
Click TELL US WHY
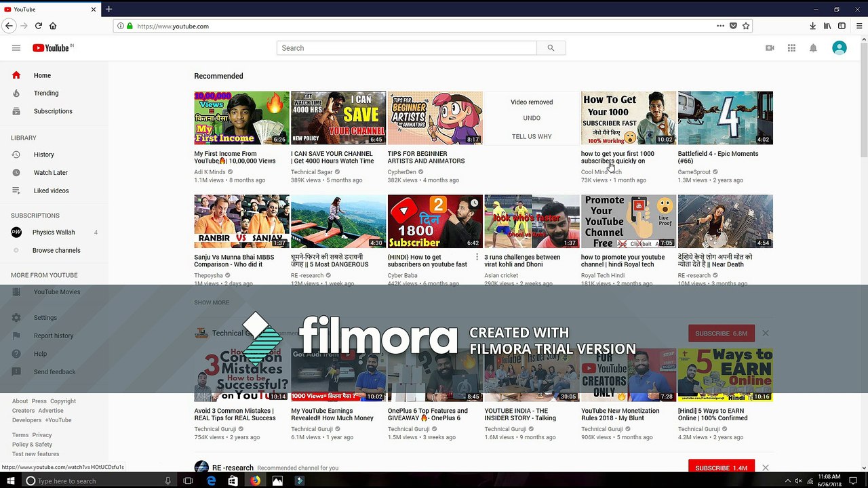[x=532, y=136]
